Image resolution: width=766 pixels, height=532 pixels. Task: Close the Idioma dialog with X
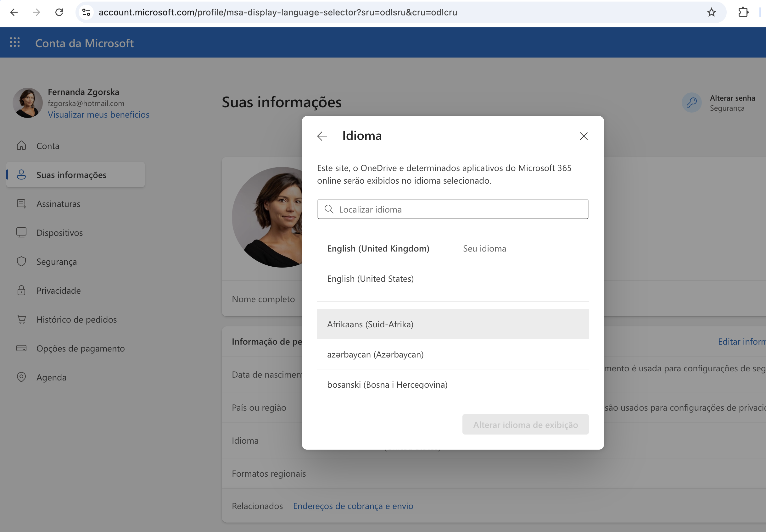tap(584, 136)
